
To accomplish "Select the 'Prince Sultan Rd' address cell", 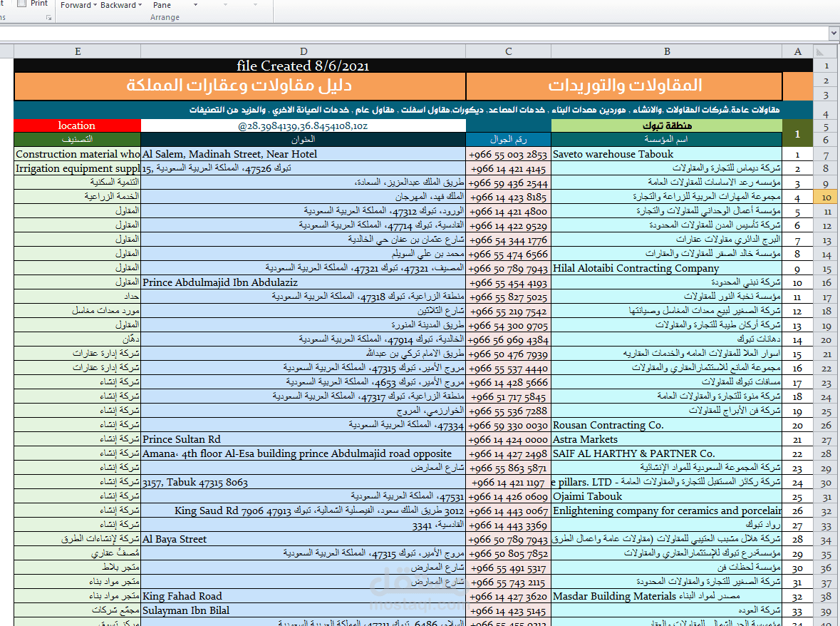I will pos(304,439).
